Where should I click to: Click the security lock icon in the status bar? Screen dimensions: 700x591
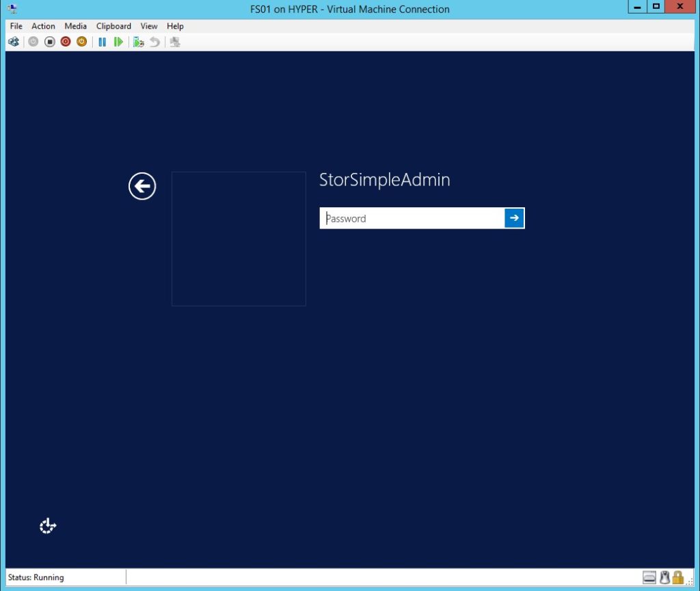(x=678, y=577)
